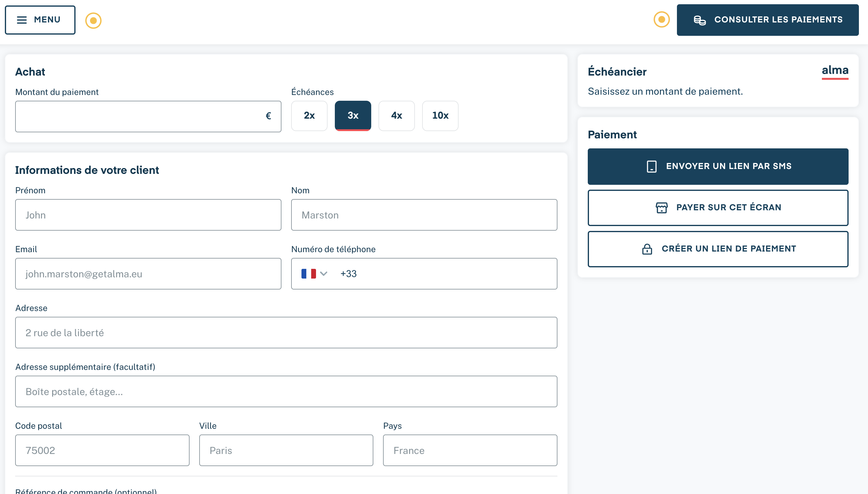
Task: Open the hamburger MENU button
Action: 40,20
